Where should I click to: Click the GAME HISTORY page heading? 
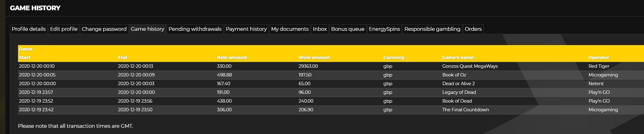point(35,8)
